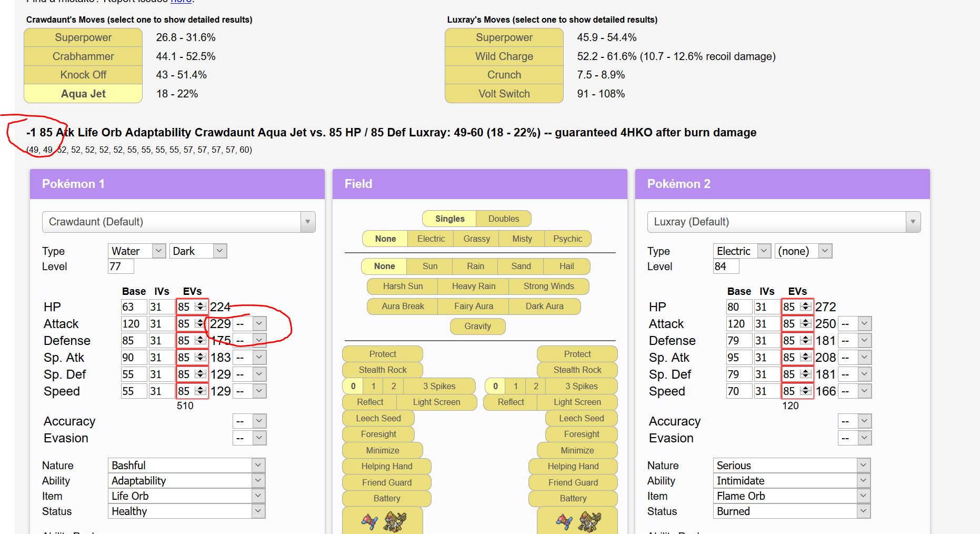The width and height of the screenshot is (980, 534).
Task: Open Luxray's Flame Orb item dropdown
Action: (792, 496)
